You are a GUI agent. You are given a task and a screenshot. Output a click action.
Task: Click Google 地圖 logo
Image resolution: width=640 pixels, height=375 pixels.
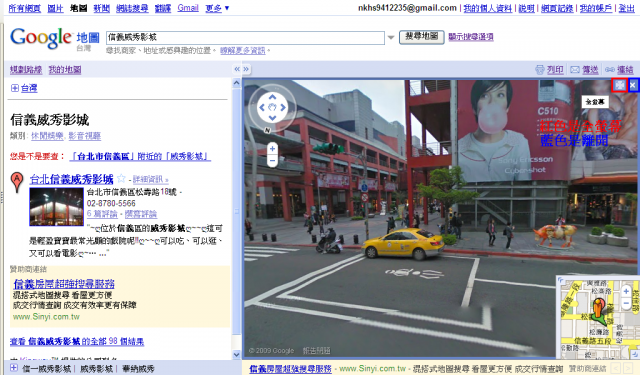[x=54, y=38]
